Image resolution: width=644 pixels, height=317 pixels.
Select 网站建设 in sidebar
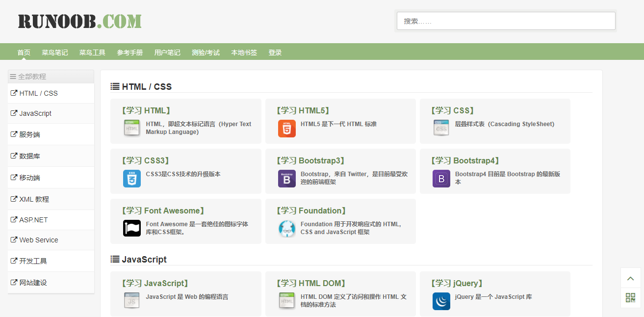click(x=51, y=283)
